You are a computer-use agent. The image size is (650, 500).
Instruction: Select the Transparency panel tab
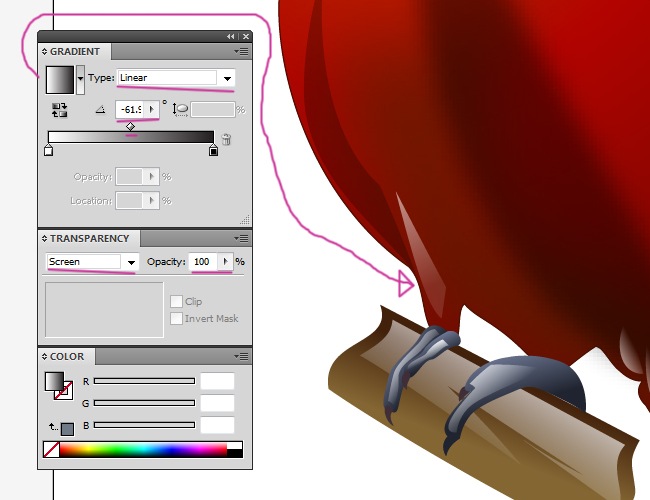(x=89, y=238)
